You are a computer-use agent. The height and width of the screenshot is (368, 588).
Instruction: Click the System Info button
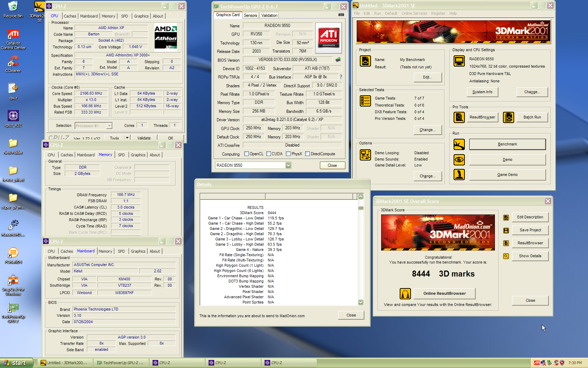(482, 92)
